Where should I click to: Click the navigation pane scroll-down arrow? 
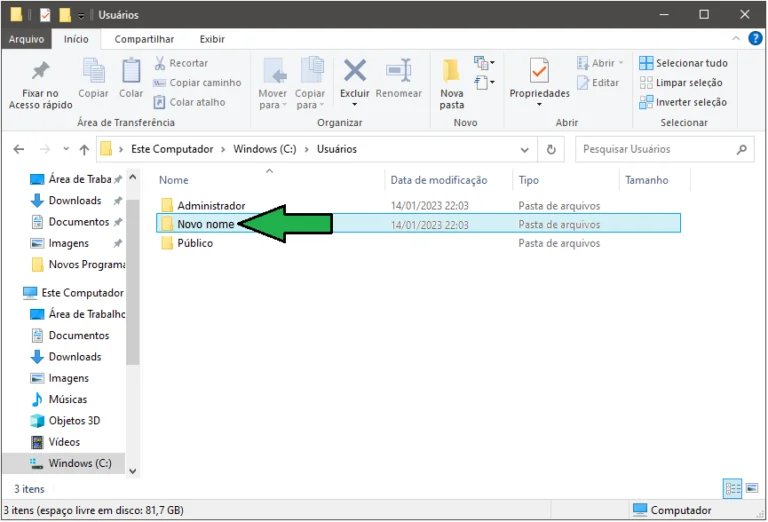pos(133,471)
